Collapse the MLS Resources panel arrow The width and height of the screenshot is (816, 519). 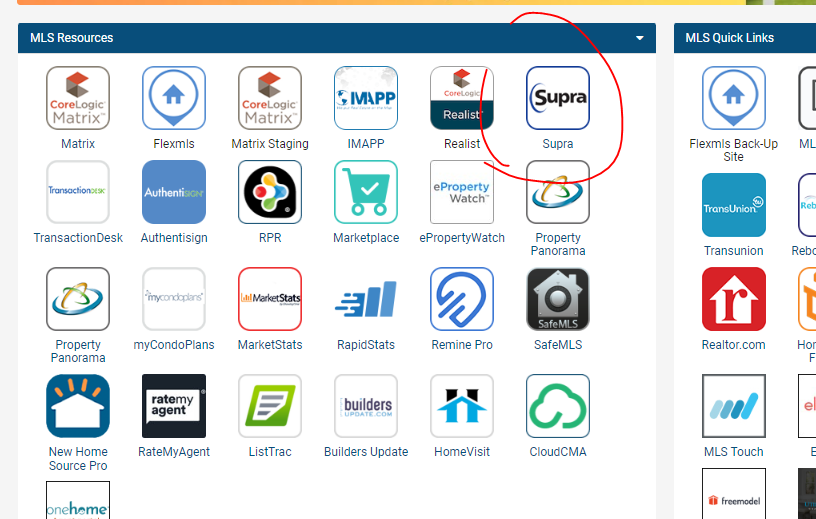click(640, 38)
